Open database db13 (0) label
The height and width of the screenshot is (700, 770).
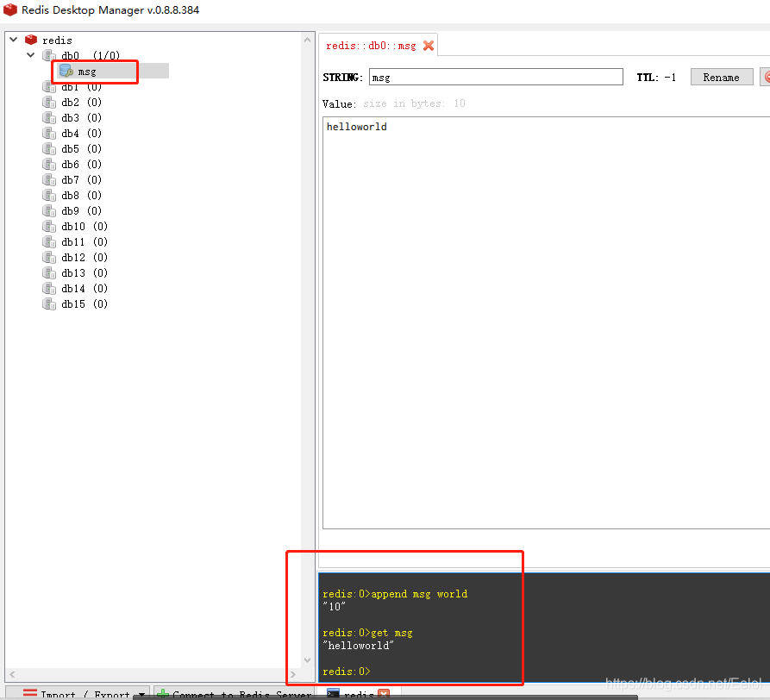point(85,273)
